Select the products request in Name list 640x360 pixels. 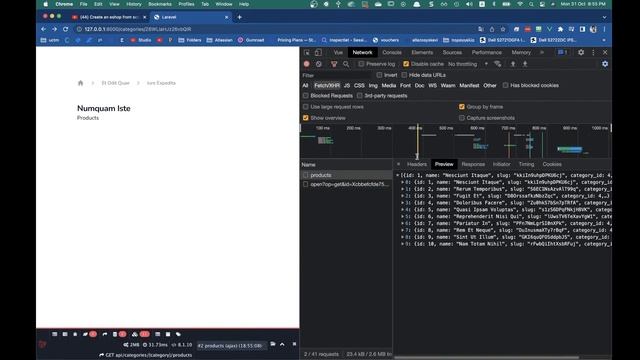pyautogui.click(x=346, y=175)
